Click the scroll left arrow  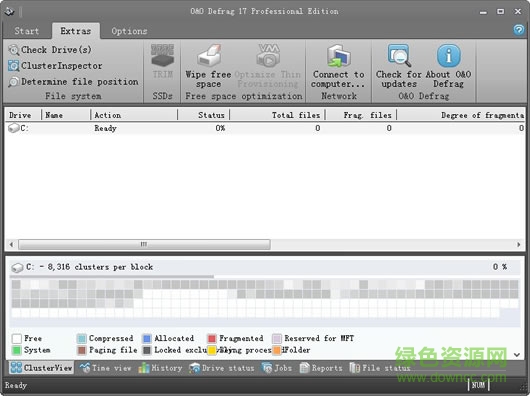tap(11, 244)
